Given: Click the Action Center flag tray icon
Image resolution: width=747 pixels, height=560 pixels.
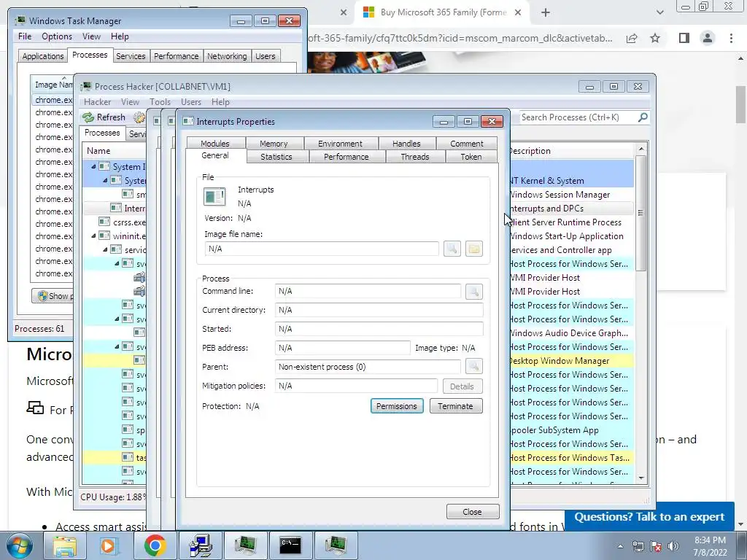Looking at the screenshot, I should pos(656,546).
